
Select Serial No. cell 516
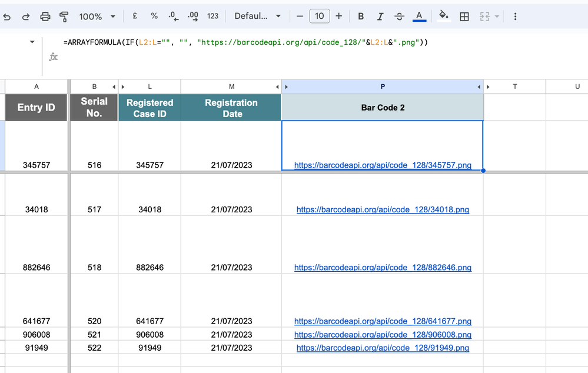tap(94, 146)
